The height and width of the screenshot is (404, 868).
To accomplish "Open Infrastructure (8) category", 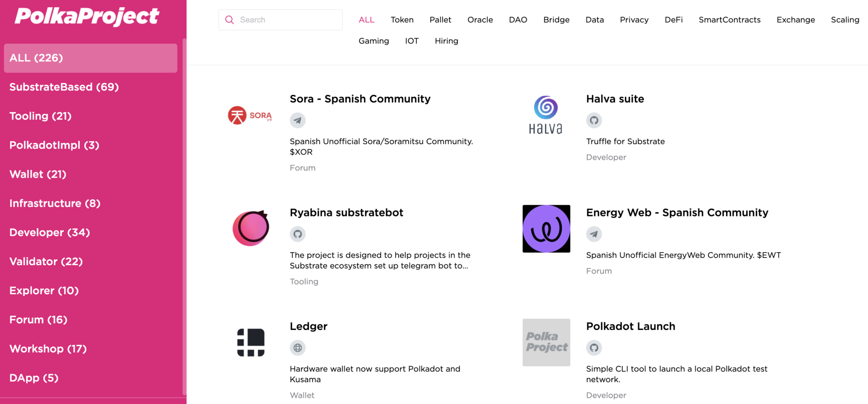I will point(90,203).
